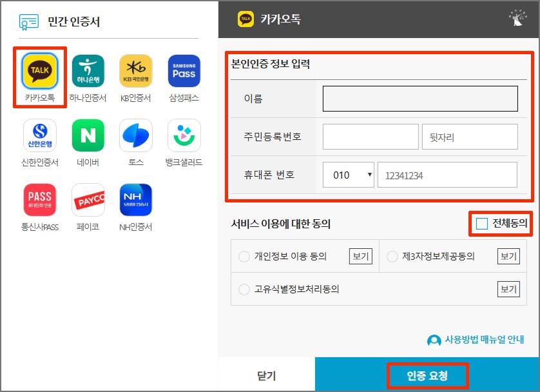540x392 pixels.
Task: Choose the Payco (페이코) certificate icon
Action: coord(88,200)
